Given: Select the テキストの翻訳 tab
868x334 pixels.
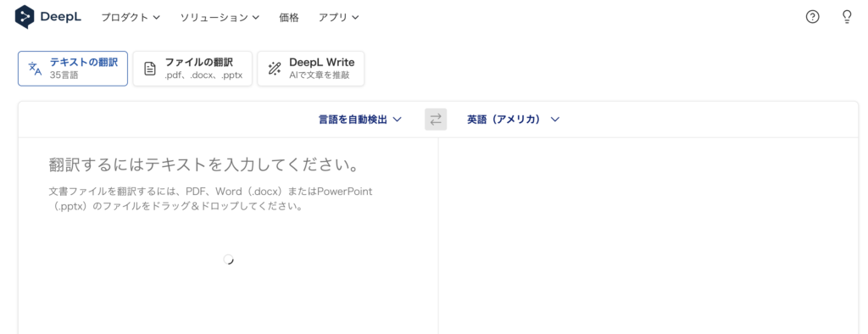Looking at the screenshot, I should pyautogui.click(x=73, y=69).
